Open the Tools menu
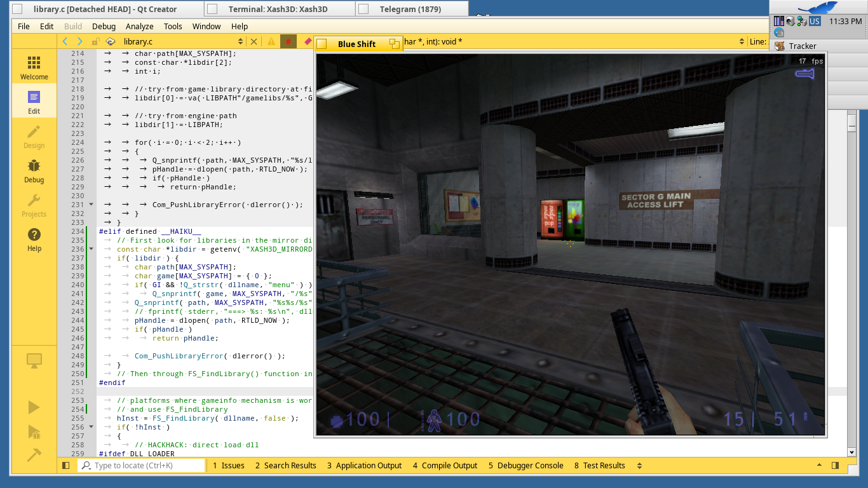This screenshot has height=488, width=868. (x=173, y=26)
